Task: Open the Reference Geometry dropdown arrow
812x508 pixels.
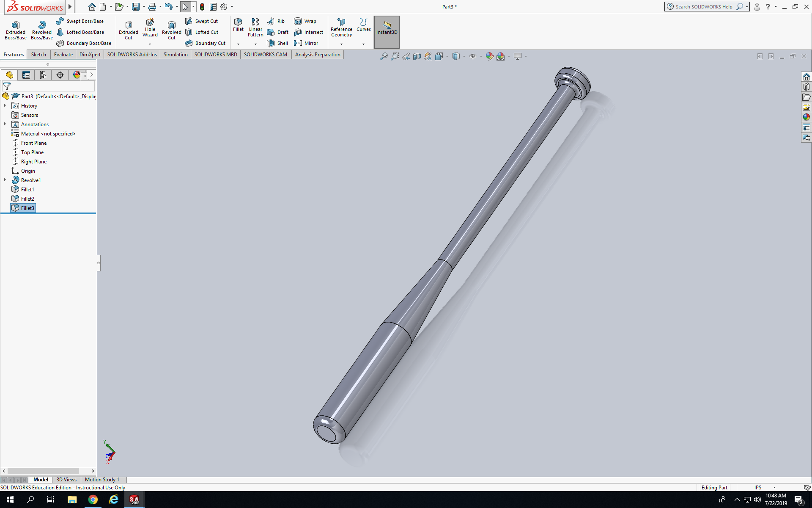Action: point(341,44)
